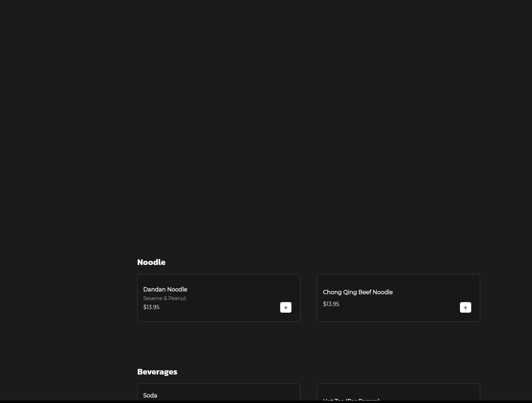This screenshot has height=403, width=532.
Task: Open the Dandan Noodle item title
Action: tap(165, 289)
